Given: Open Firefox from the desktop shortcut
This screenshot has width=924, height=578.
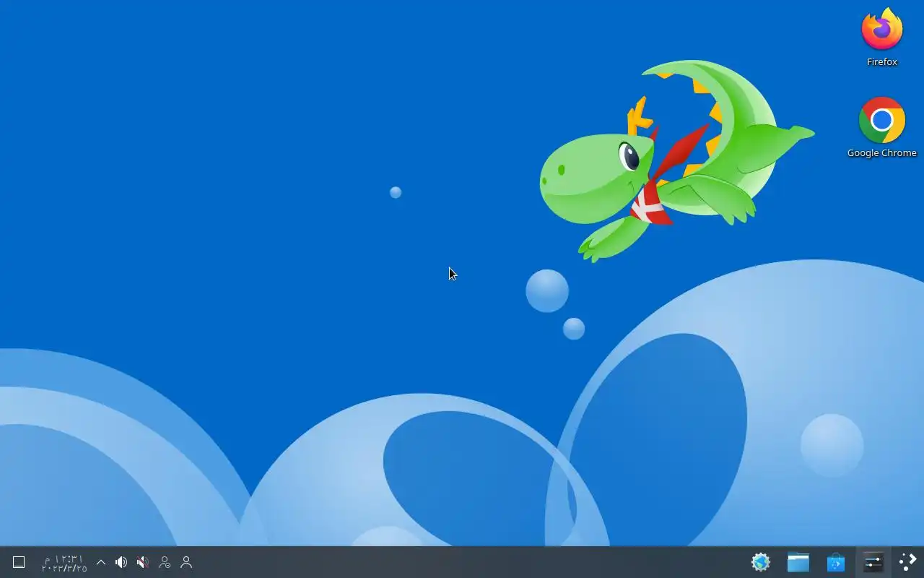Looking at the screenshot, I should (x=881, y=38).
